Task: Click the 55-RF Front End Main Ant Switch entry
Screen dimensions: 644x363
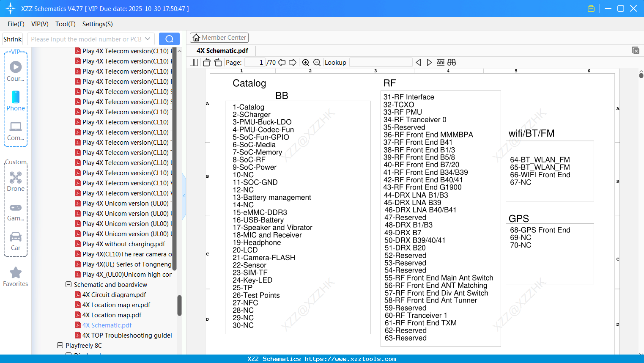Action: (x=439, y=278)
